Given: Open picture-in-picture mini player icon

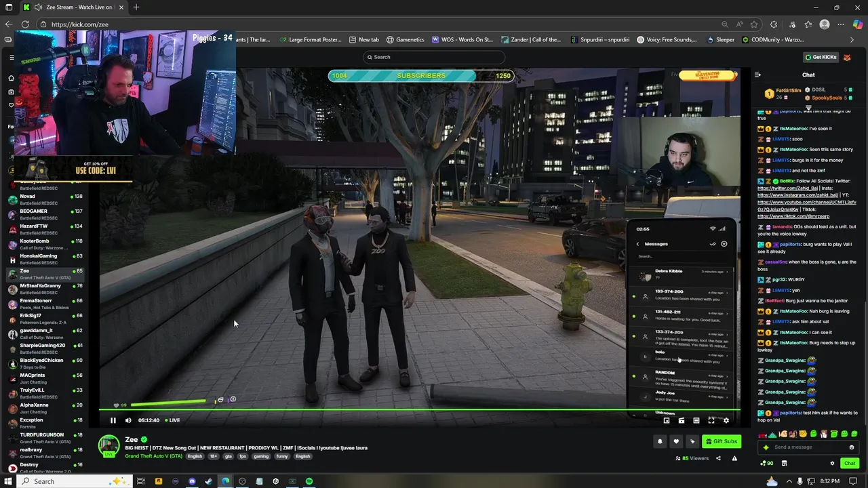Looking at the screenshot, I should pos(667,420).
